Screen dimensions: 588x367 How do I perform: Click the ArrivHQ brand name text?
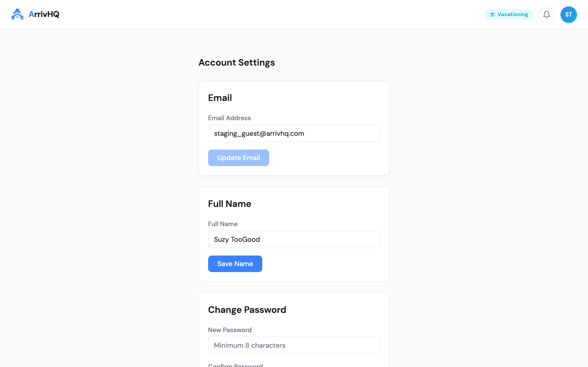[x=44, y=14]
